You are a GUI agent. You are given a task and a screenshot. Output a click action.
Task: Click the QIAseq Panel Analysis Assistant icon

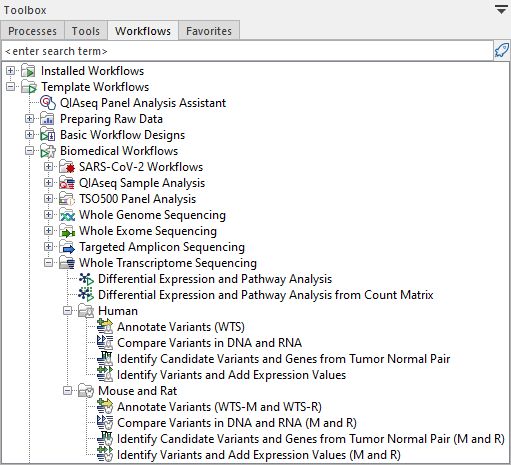[x=48, y=103]
